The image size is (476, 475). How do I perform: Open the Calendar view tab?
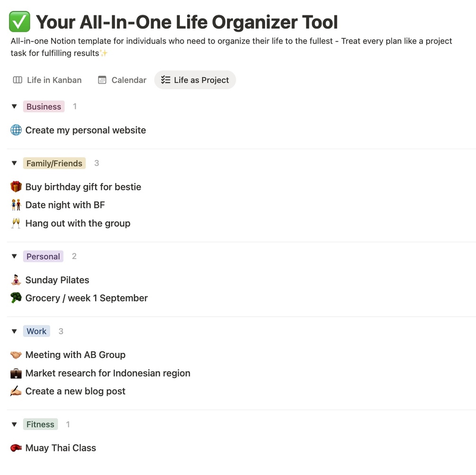[122, 80]
